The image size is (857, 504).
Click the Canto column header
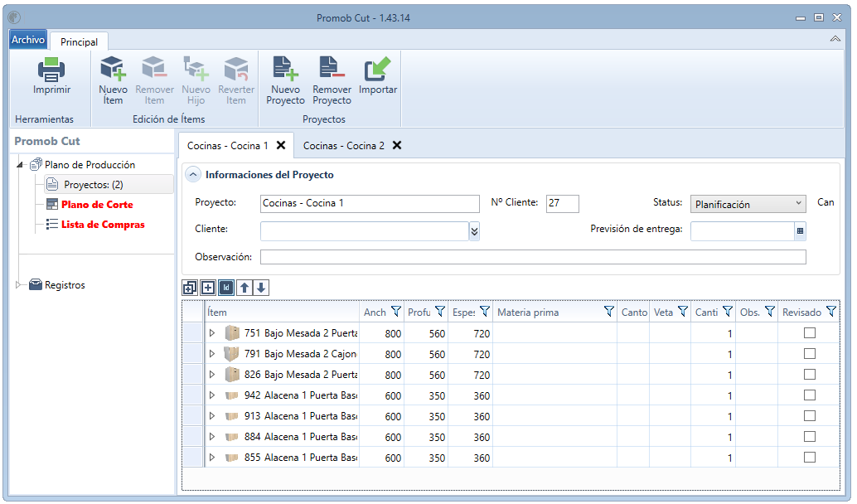point(634,313)
